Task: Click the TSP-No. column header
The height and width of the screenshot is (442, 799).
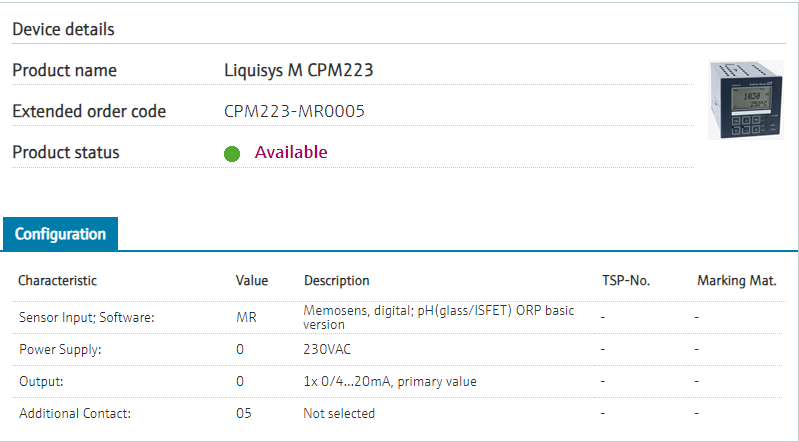Action: [x=626, y=281]
